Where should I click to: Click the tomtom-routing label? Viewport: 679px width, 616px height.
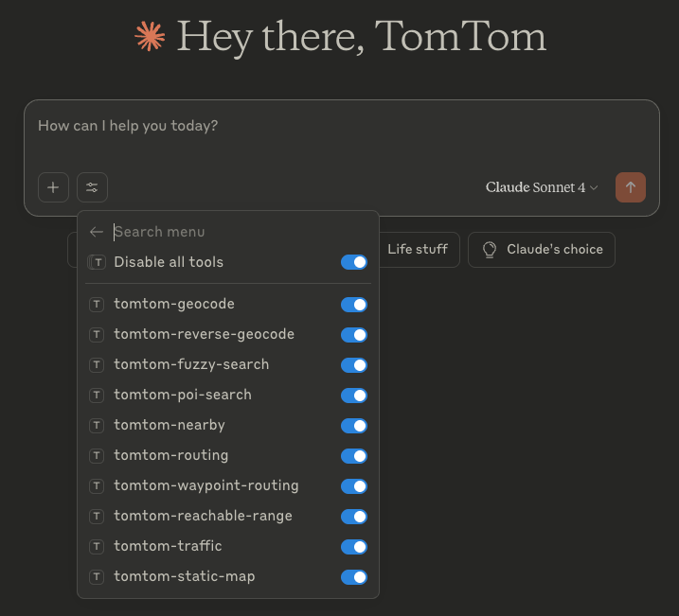(171, 455)
